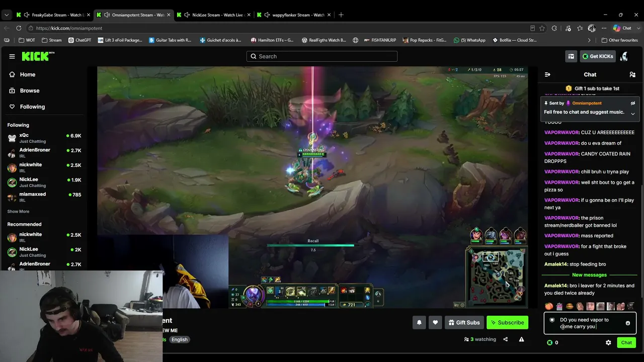Open the FISHTANK.RIP bookmark
The height and width of the screenshot is (362, 644).
coord(380,40)
